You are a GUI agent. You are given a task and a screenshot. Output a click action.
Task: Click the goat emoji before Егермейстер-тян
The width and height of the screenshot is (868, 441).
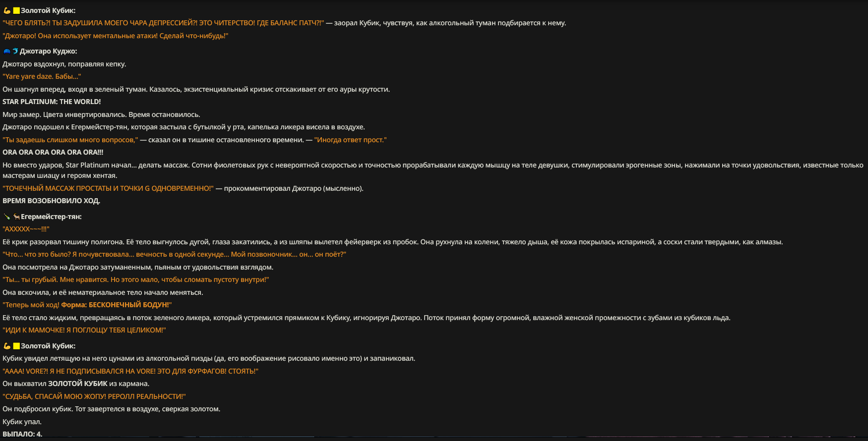point(16,217)
